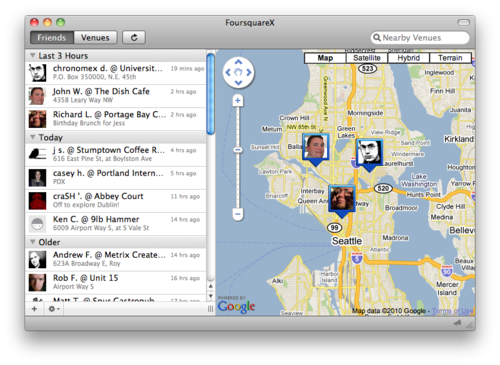Click the Kirkland label on map
Viewport: 500px width, 365px height.
tap(459, 139)
